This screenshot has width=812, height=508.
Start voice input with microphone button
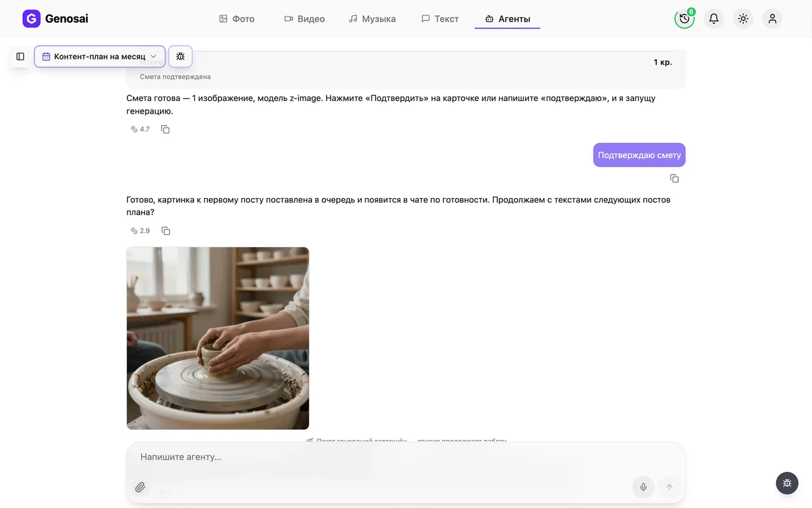[643, 487]
